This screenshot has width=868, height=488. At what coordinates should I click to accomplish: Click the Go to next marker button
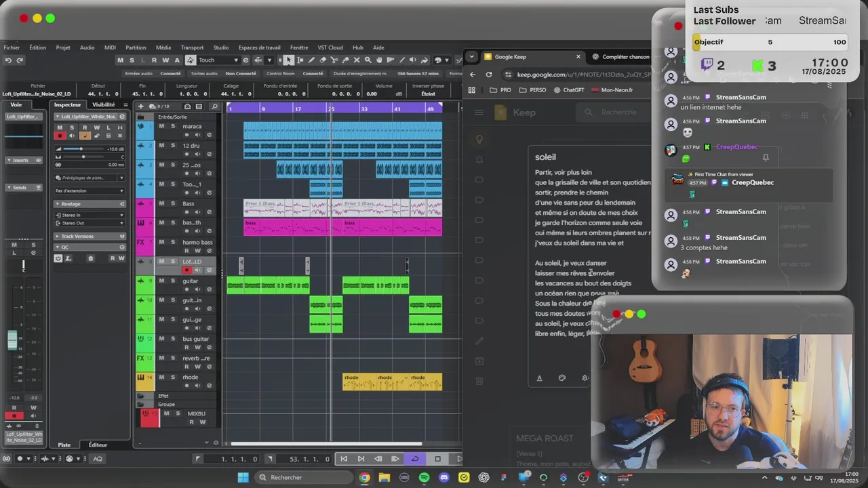361,459
